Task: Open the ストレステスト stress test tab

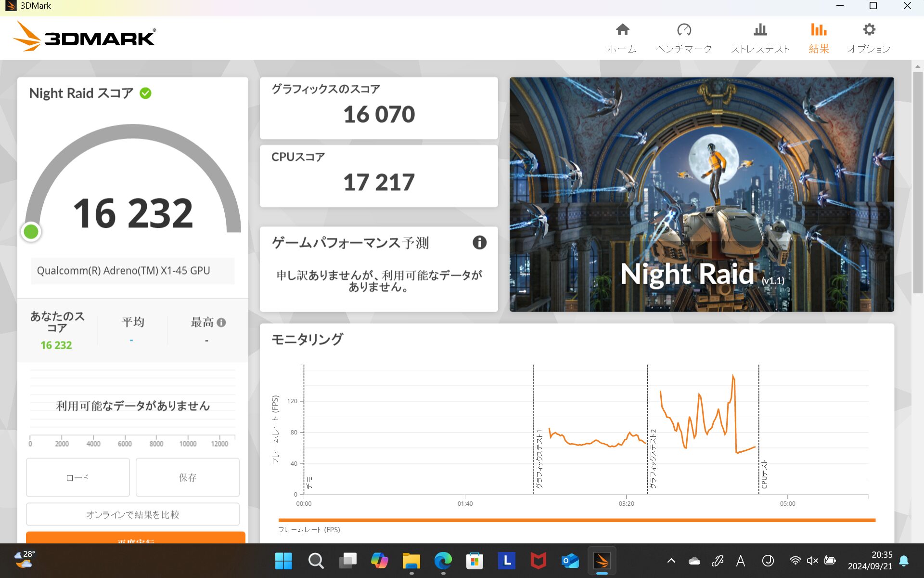Action: pyautogui.click(x=760, y=38)
